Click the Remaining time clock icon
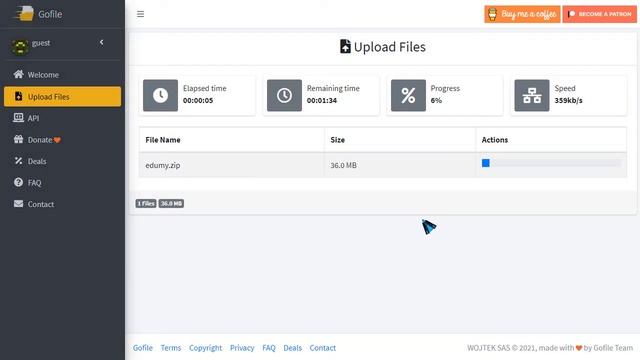 point(284,96)
